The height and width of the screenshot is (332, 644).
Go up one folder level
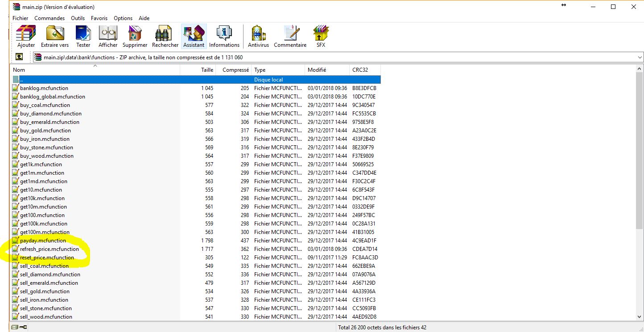19,57
